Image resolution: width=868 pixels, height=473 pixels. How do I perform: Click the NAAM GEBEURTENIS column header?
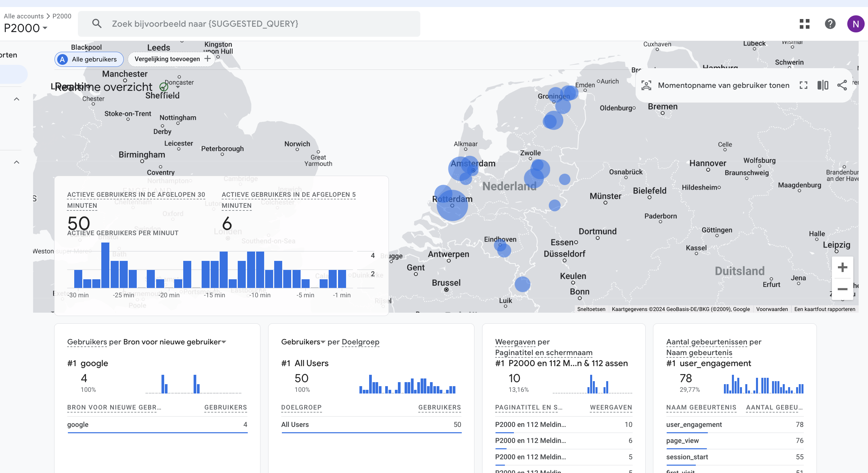click(701, 407)
